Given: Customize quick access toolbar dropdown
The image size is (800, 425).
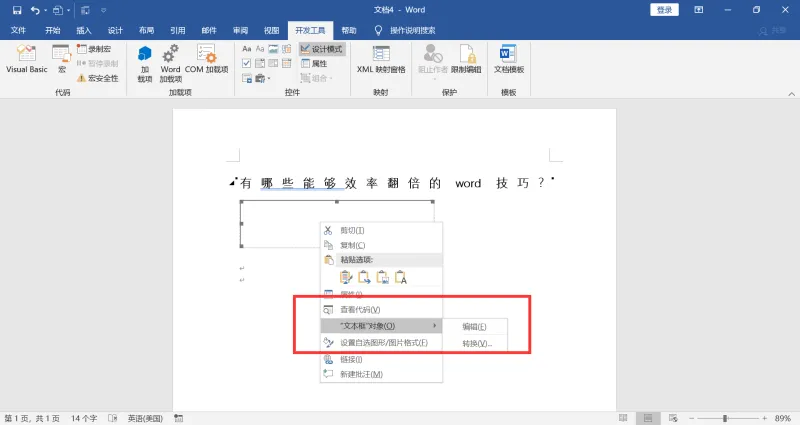Looking at the screenshot, I should pos(104,10).
